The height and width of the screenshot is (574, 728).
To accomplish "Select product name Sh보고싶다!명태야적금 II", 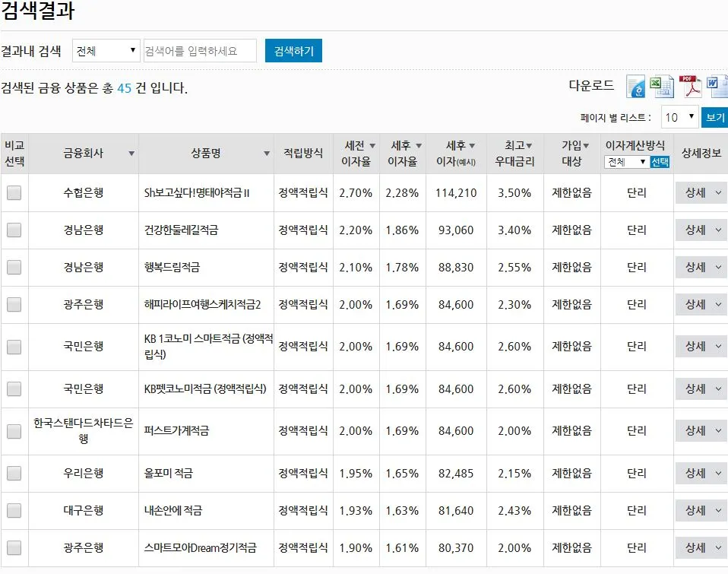I will point(196,192).
